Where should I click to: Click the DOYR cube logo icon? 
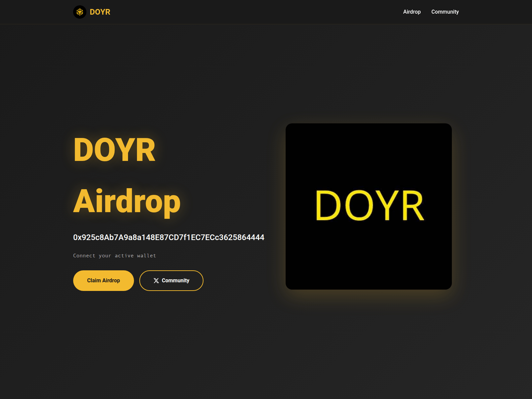(80, 12)
